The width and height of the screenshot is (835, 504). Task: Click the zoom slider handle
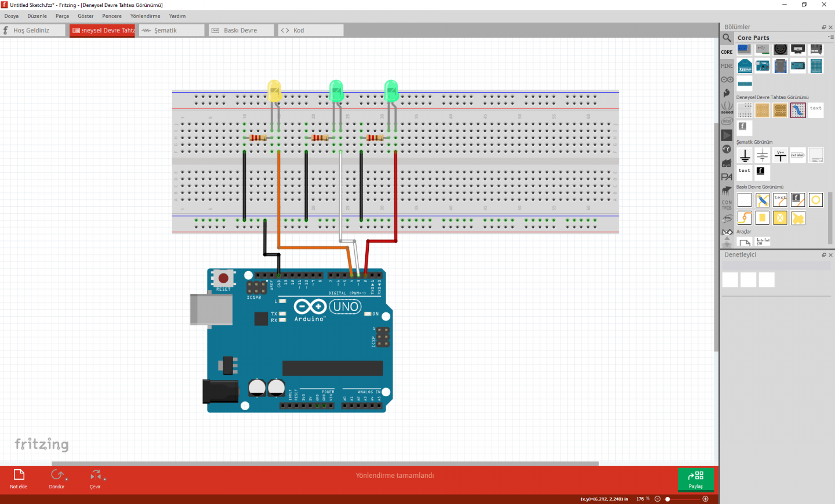[667, 499]
